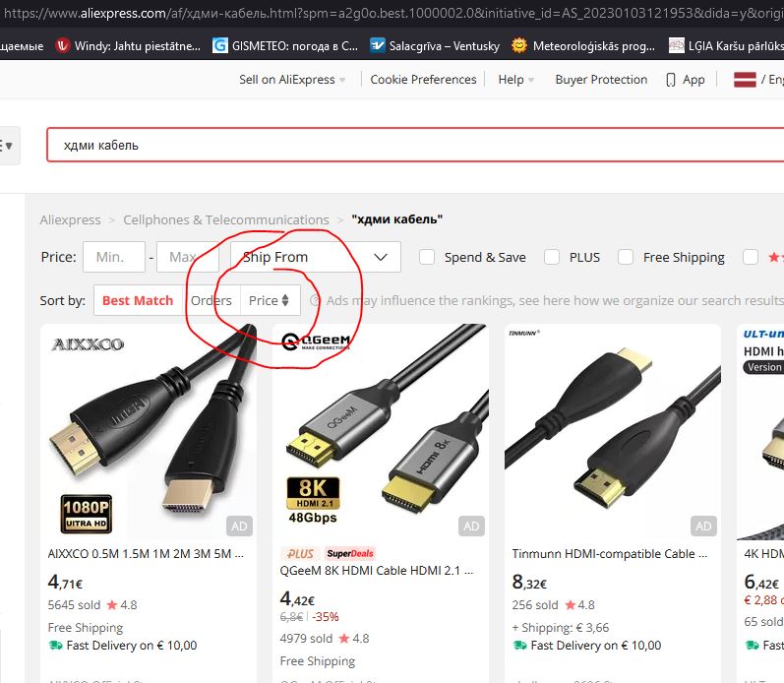Click the browser address bar URL
The image size is (784, 683).
tap(392, 13)
